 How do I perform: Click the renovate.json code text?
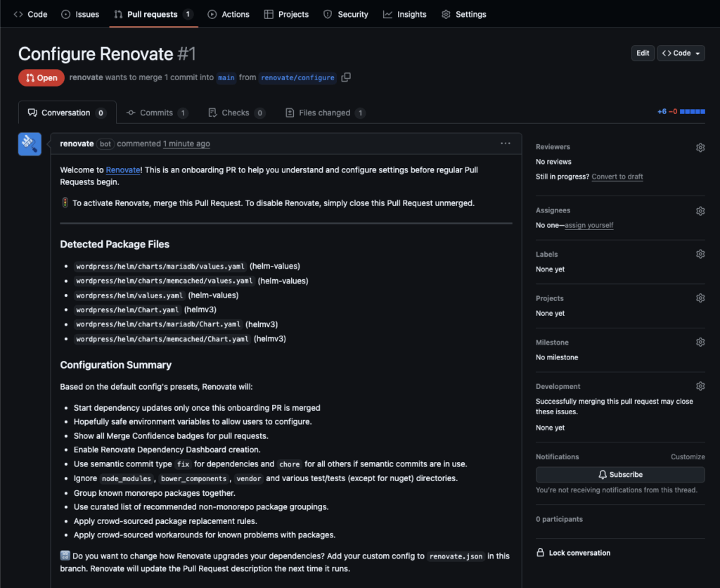coord(456,557)
